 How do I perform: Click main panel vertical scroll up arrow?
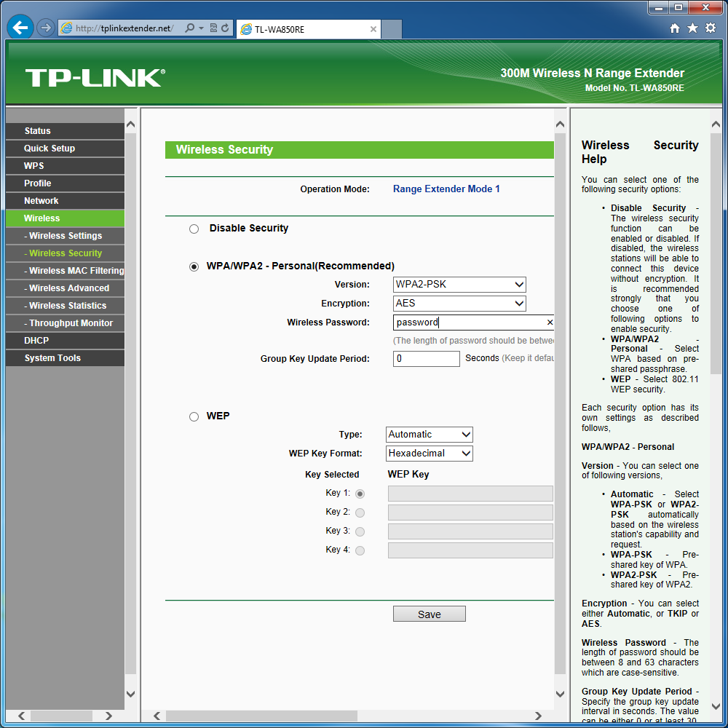pyautogui.click(x=560, y=124)
